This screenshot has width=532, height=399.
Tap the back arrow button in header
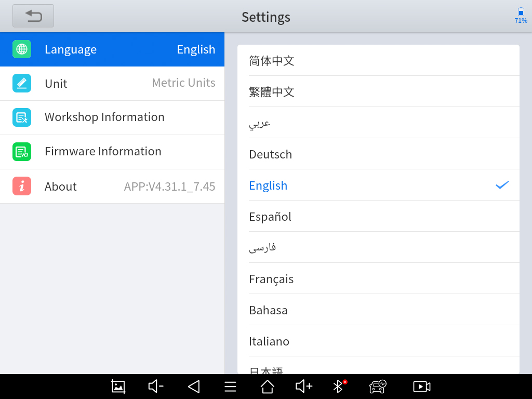pos(33,16)
